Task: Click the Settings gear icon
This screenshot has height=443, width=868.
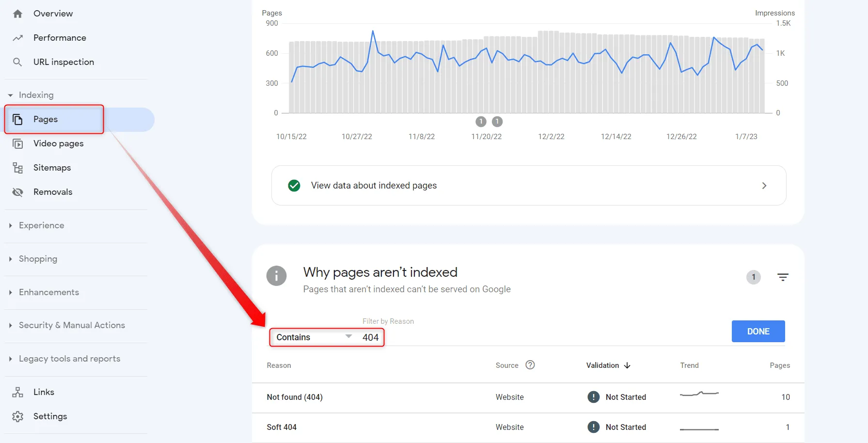Action: click(x=18, y=416)
